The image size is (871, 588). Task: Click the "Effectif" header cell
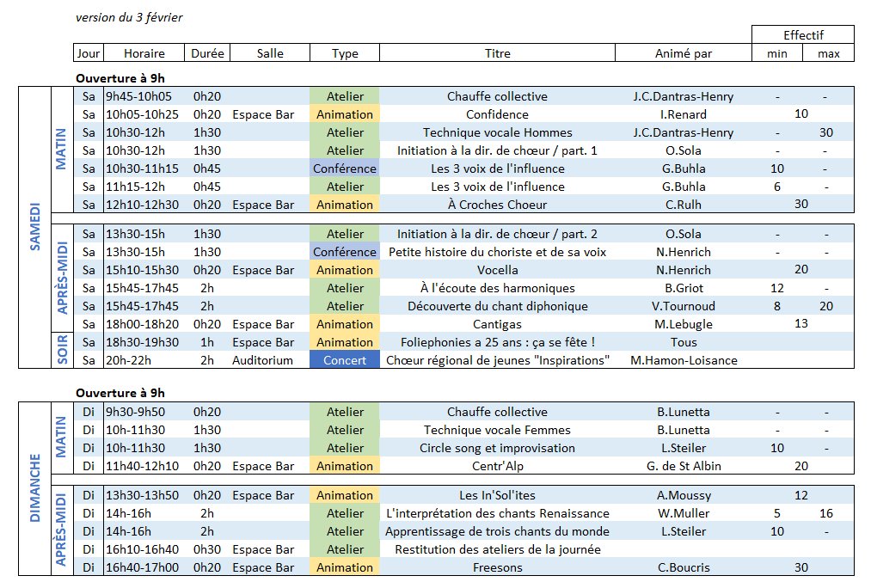coord(802,35)
